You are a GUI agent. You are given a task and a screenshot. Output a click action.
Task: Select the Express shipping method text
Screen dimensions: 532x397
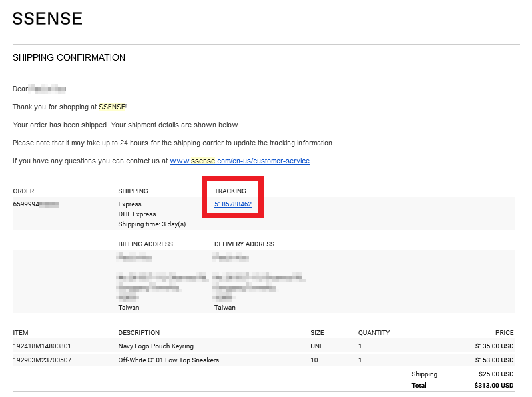tap(130, 204)
